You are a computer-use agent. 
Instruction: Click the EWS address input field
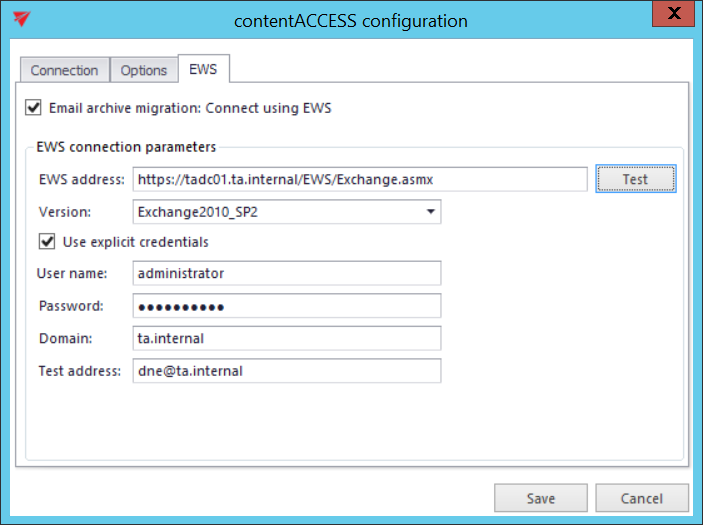359,179
